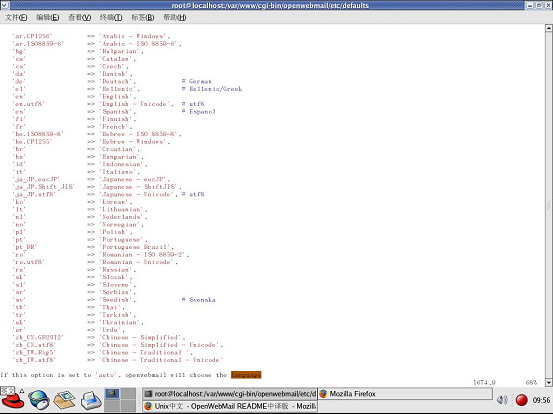Open the 编辑(E) menu
This screenshot has width=553, height=414.
[x=48, y=17]
